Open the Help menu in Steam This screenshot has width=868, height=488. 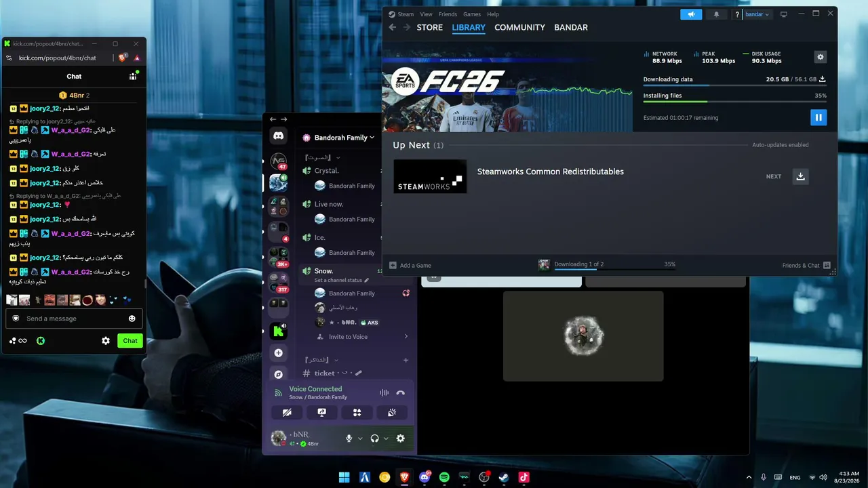coord(493,14)
